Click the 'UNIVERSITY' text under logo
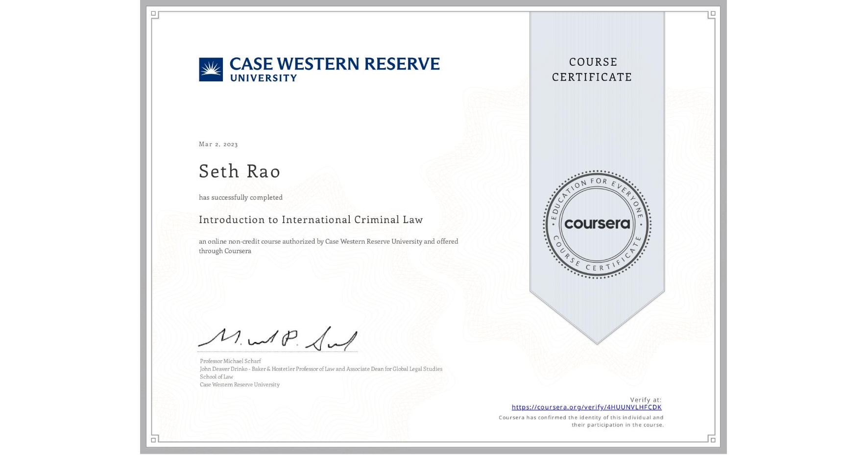Screen dimensions: 868x455 click(263, 78)
